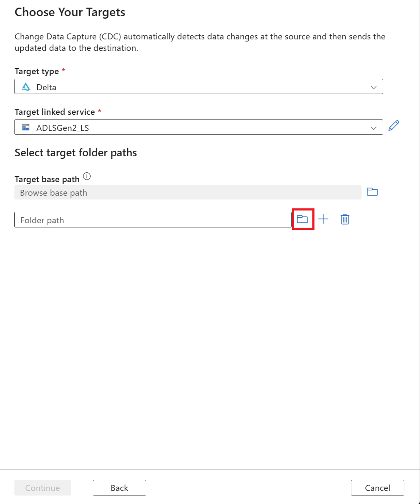Open the folder browser beside Folder path

[302, 219]
